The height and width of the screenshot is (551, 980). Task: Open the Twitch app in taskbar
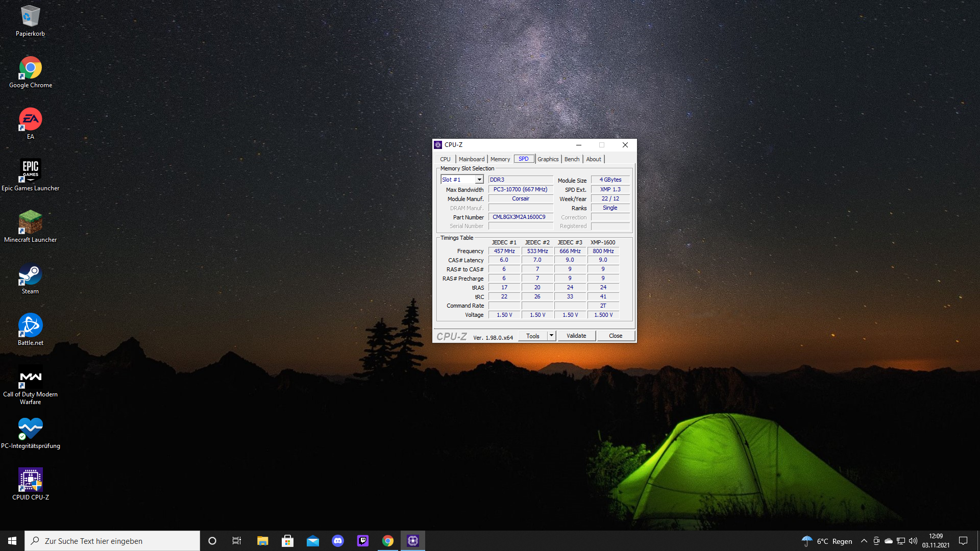[x=363, y=541]
